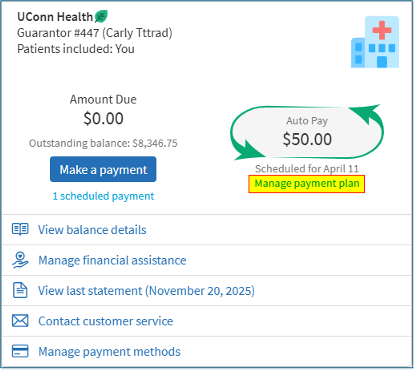The image size is (414, 370).
Task: Click the hospital building icon
Action: tap(375, 42)
